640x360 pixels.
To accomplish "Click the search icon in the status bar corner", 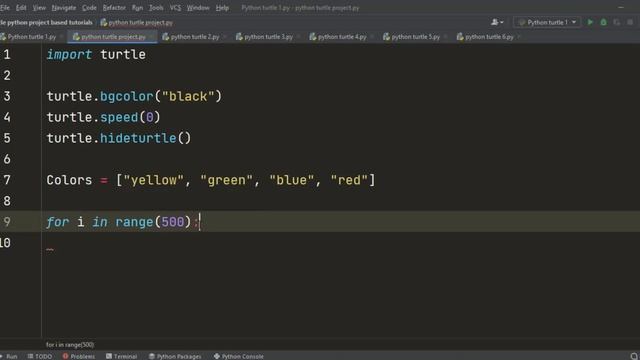I will pos(634,356).
